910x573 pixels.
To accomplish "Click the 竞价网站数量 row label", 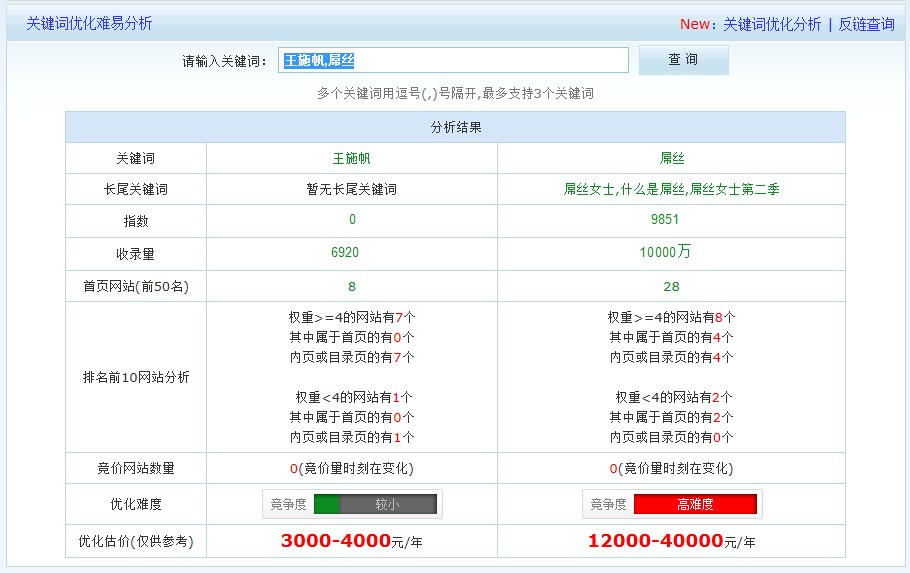I will [136, 469].
